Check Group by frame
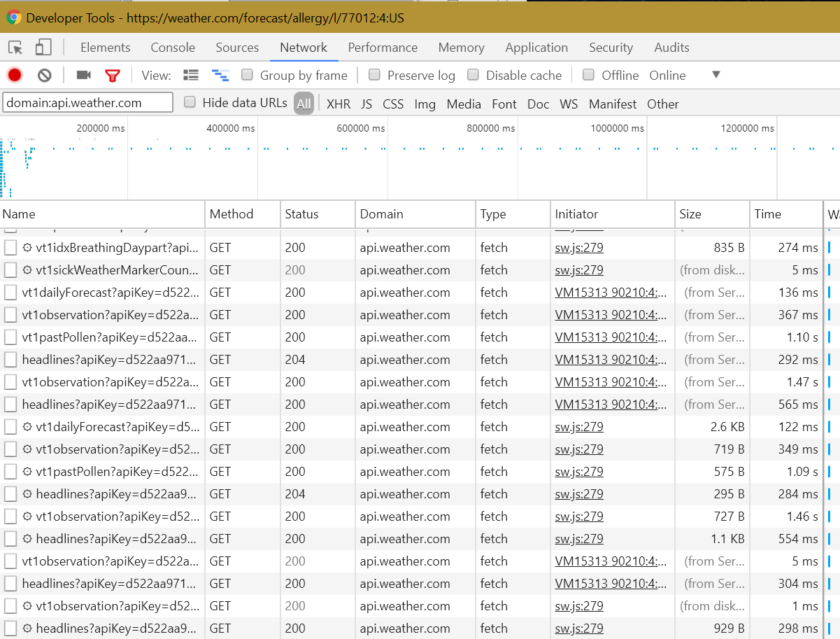Screen dimensions: 840x639 tap(247, 74)
